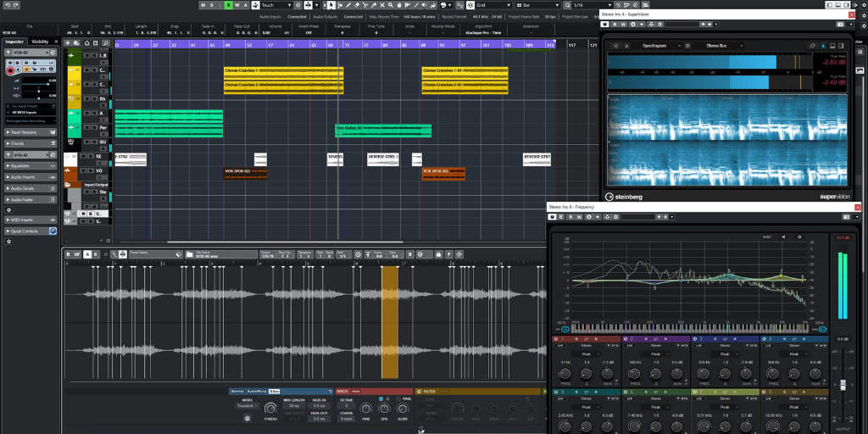
Task: Select the Object Selection arrow tool
Action: pyautogui.click(x=331, y=5)
